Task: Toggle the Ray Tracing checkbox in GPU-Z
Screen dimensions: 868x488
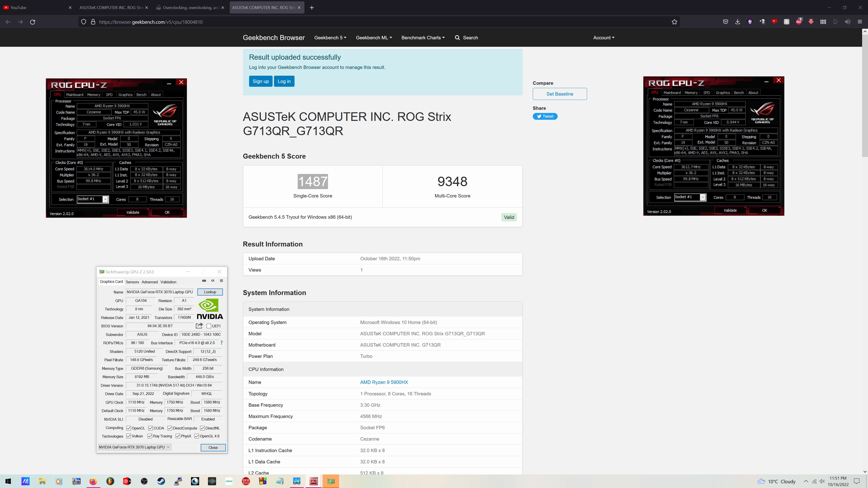Action: point(150,436)
